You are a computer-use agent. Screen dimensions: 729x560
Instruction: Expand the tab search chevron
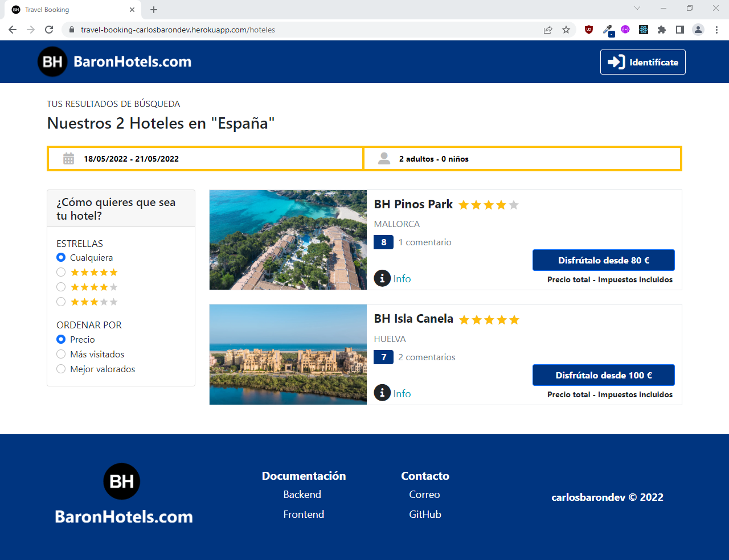[x=637, y=9]
